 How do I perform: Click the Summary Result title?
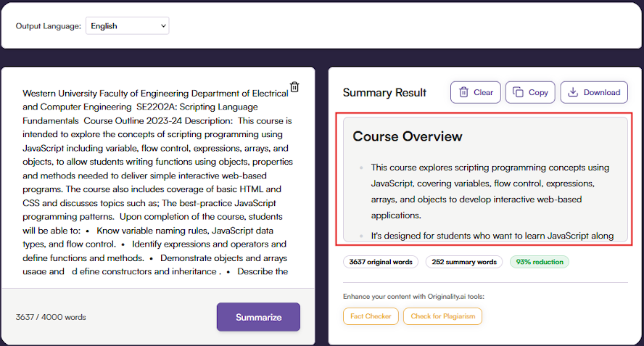coord(384,93)
